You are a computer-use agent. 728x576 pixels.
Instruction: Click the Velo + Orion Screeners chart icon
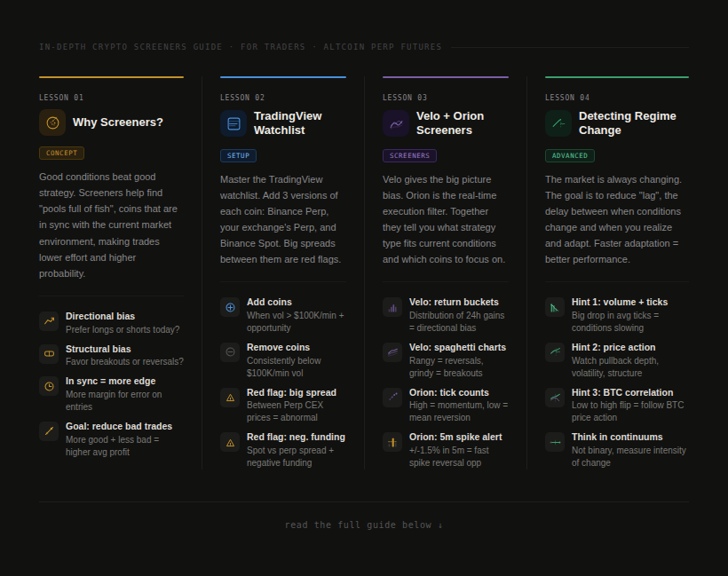(x=396, y=123)
